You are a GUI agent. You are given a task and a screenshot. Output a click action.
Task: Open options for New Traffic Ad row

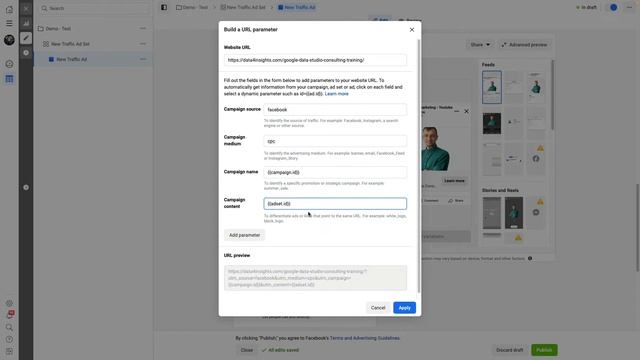tap(142, 59)
